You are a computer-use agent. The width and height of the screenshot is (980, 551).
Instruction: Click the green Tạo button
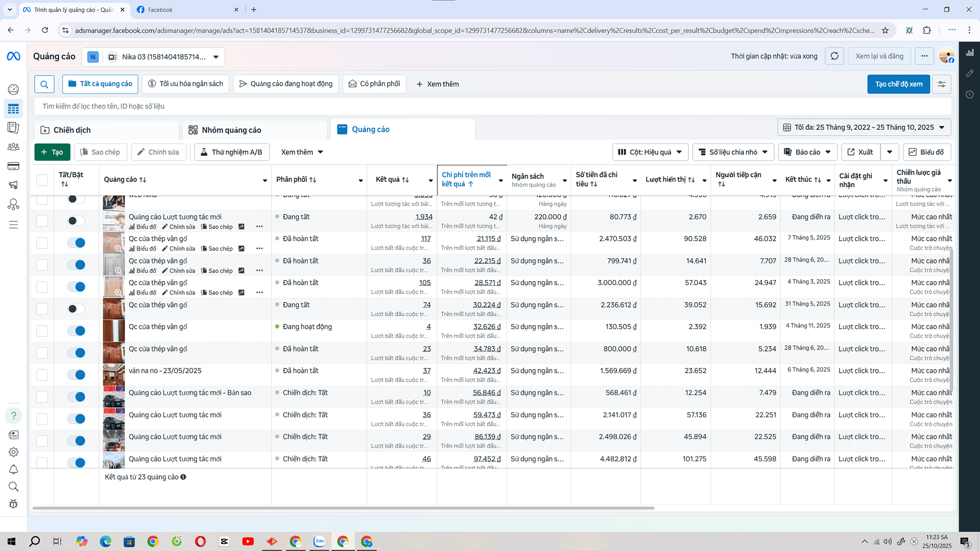(52, 152)
